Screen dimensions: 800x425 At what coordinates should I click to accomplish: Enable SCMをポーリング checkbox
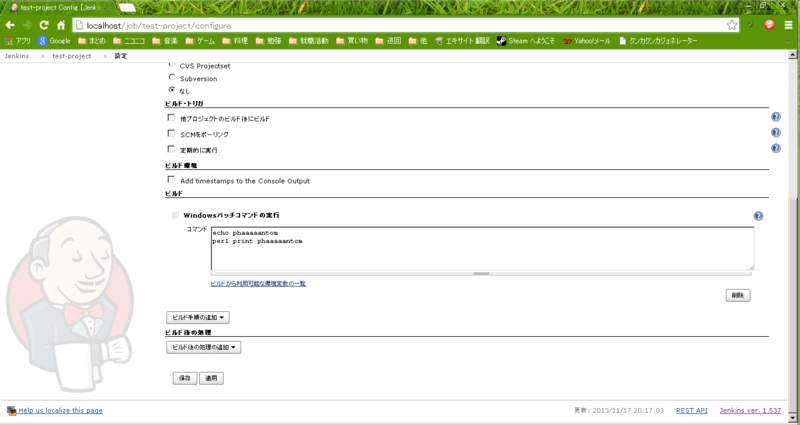pyautogui.click(x=171, y=133)
